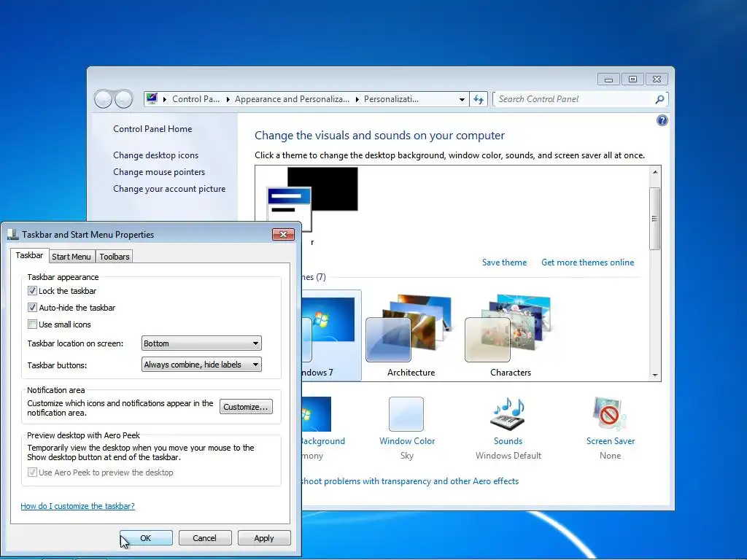
Task: Click the search magnifier icon
Action: pos(659,99)
